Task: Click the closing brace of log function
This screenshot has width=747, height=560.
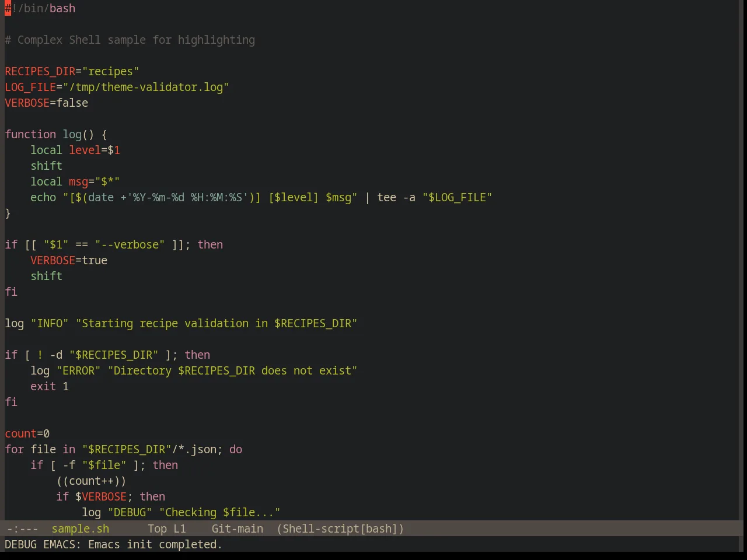Action: coord(8,213)
